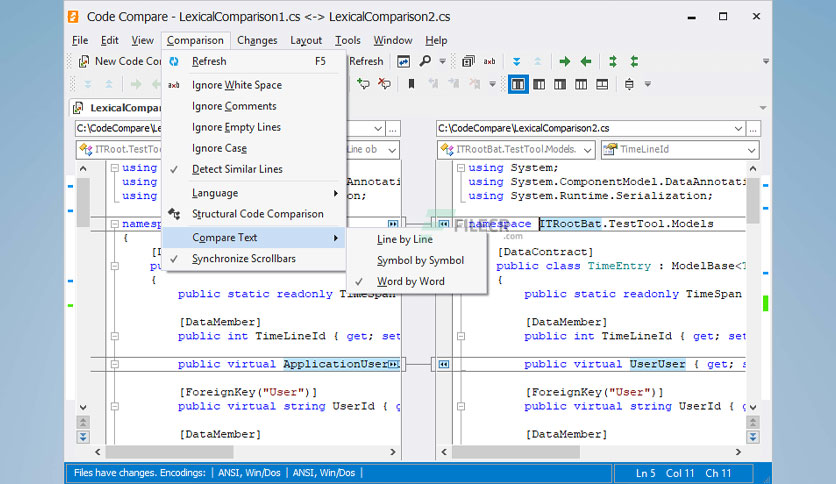836x484 pixels.
Task: Collapse using block in right pane
Action: pos(461,168)
